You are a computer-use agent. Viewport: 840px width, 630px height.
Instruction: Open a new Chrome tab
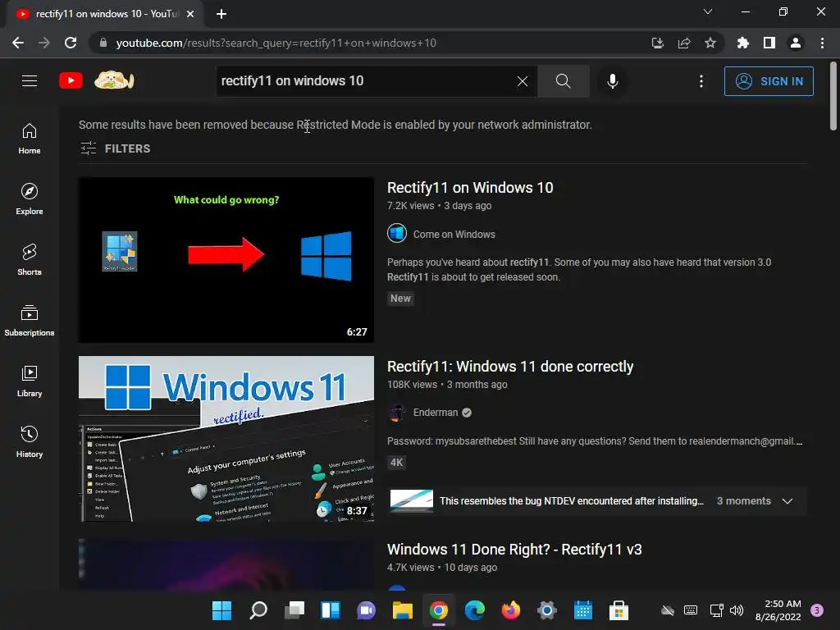pos(221,14)
